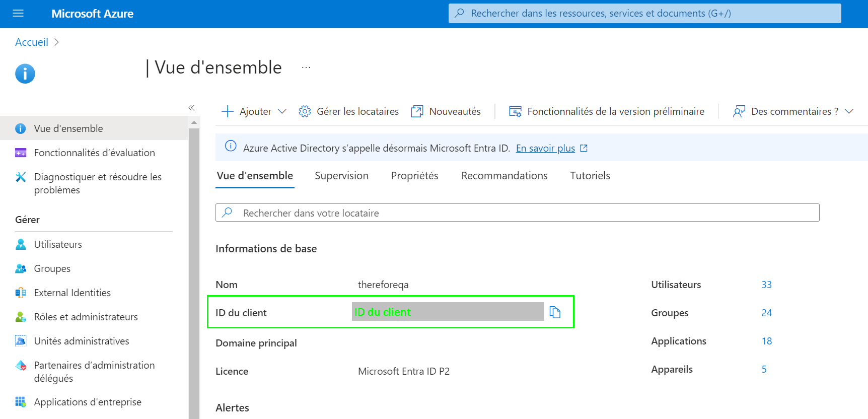
Task: Click the Unités administratives icon
Action: [x=21, y=341]
